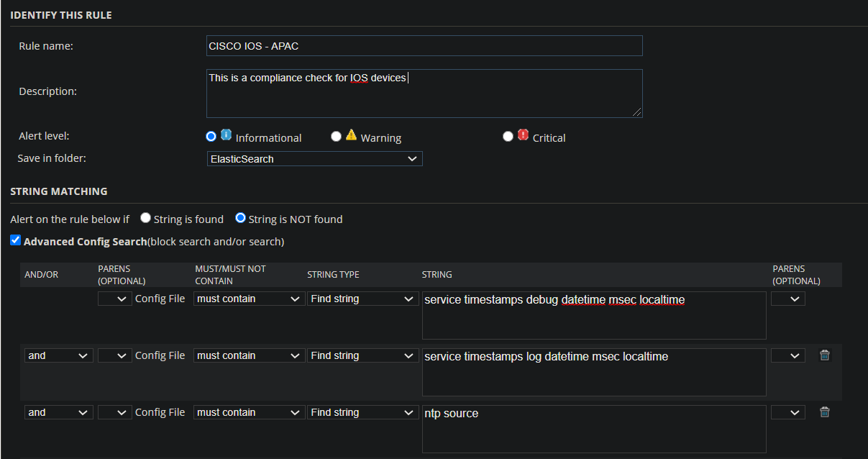Delete the 'service timestamps log' row via trash icon

(824, 355)
